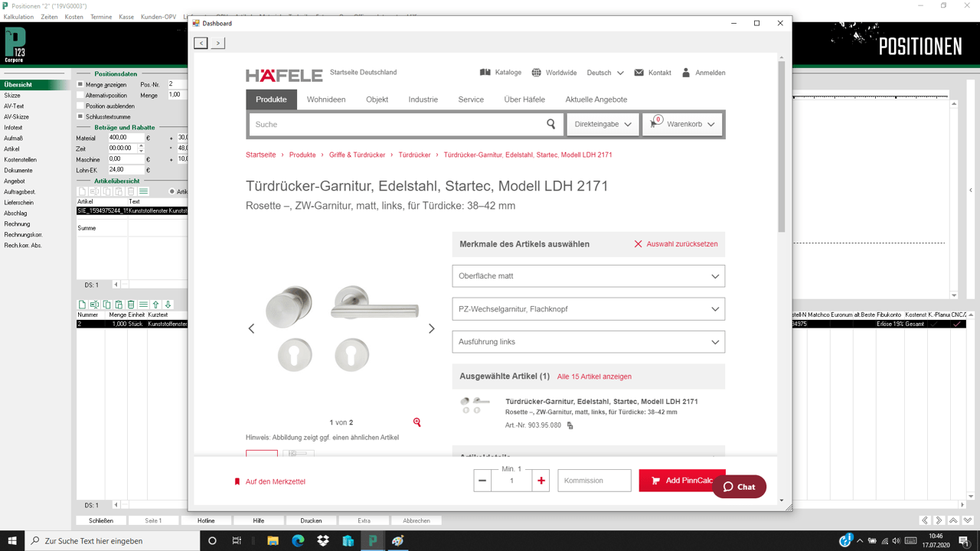The image size is (980, 551).
Task: Click the Schließen button
Action: click(x=100, y=520)
